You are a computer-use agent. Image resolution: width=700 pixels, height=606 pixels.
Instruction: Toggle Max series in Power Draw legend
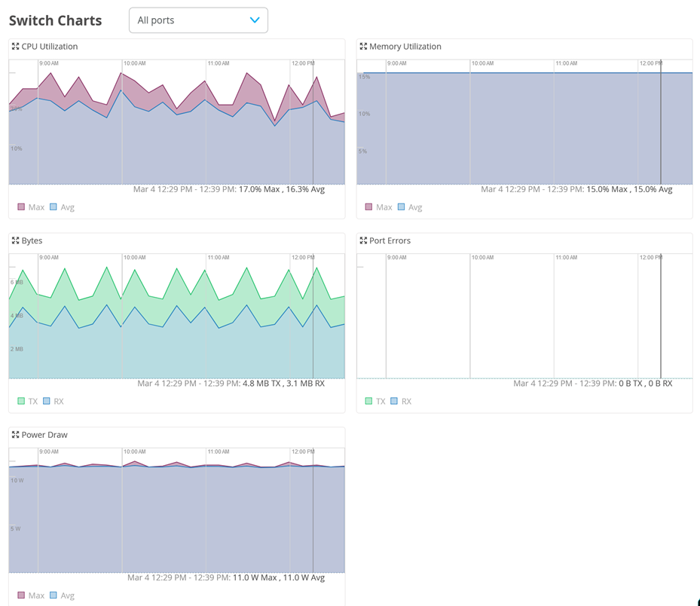pyautogui.click(x=30, y=595)
